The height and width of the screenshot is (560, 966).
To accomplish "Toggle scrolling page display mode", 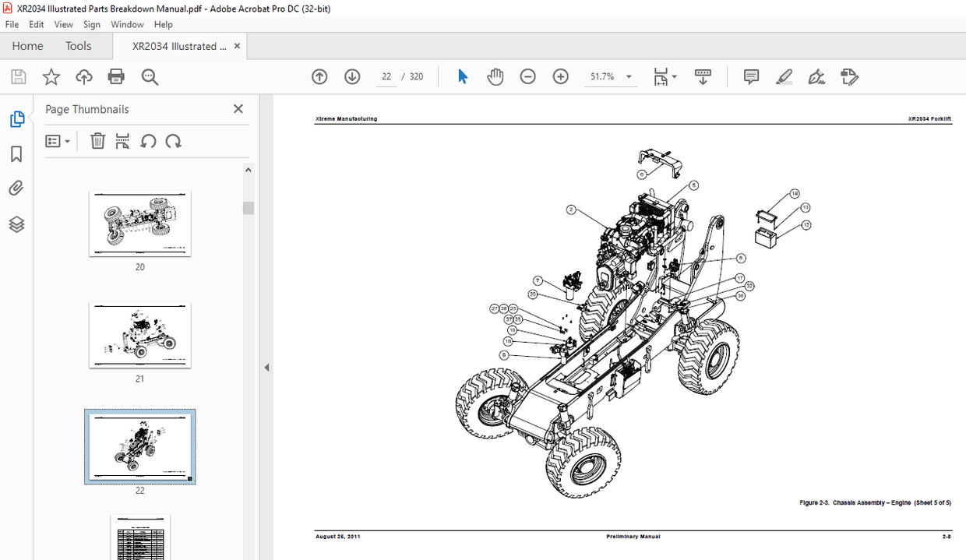I will tap(703, 76).
